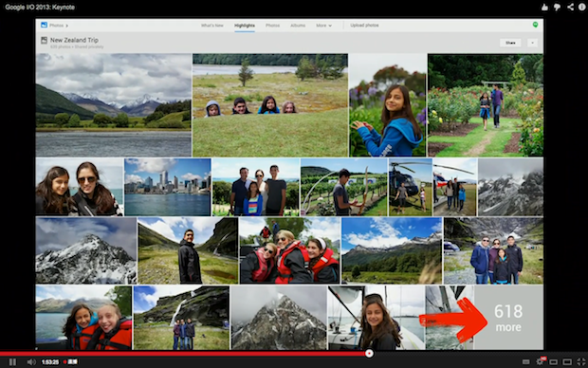
Task: Click Upload photos button
Action: click(364, 26)
